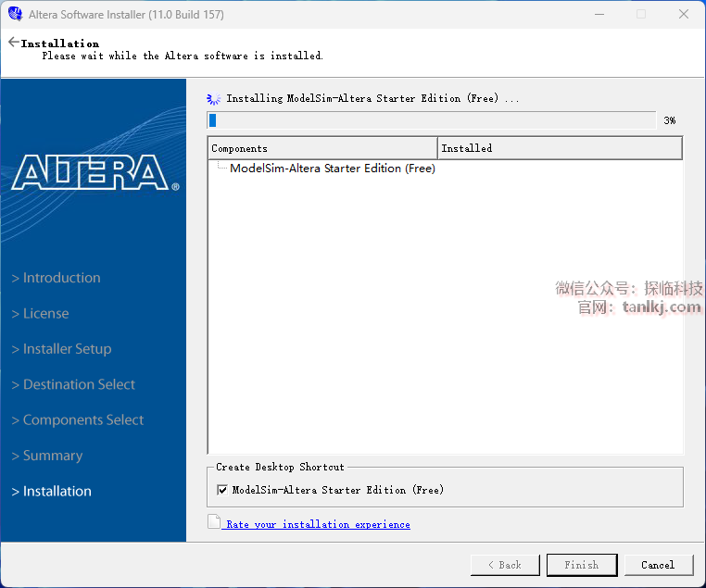Close the Altera Software Installer window

pos(684,15)
